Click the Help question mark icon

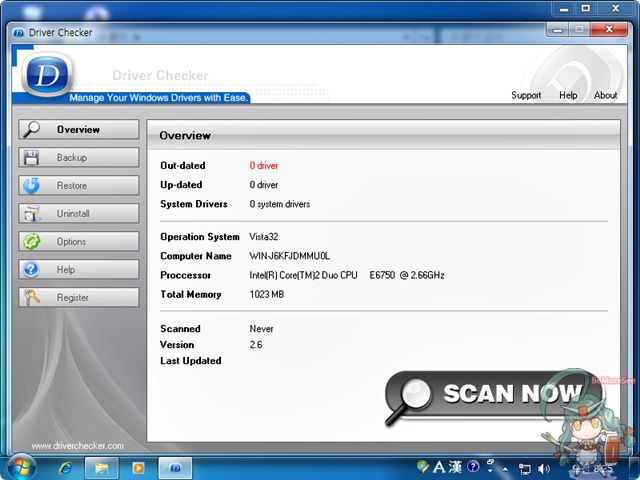31,270
